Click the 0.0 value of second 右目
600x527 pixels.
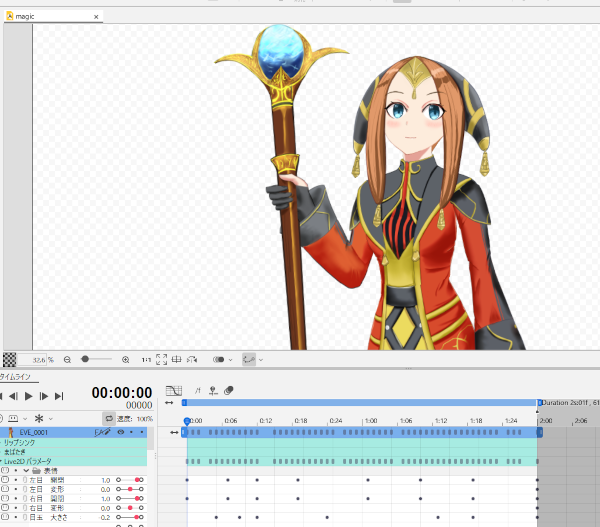point(106,508)
